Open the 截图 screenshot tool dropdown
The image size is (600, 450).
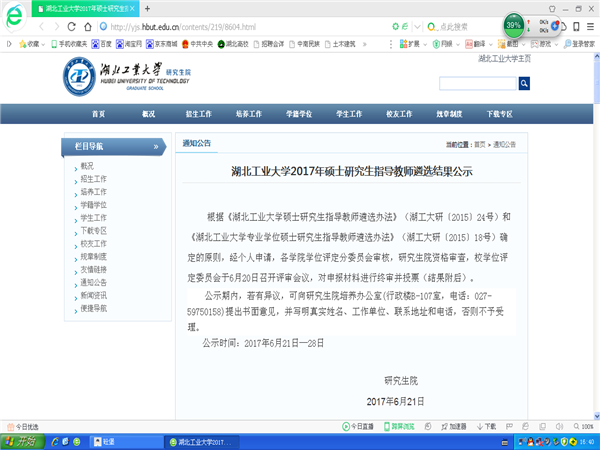pos(511,44)
